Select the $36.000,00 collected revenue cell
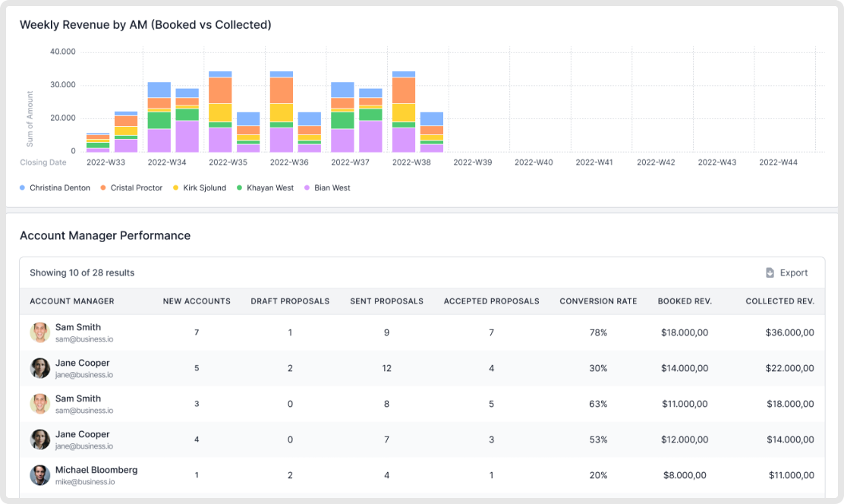 [x=789, y=332]
